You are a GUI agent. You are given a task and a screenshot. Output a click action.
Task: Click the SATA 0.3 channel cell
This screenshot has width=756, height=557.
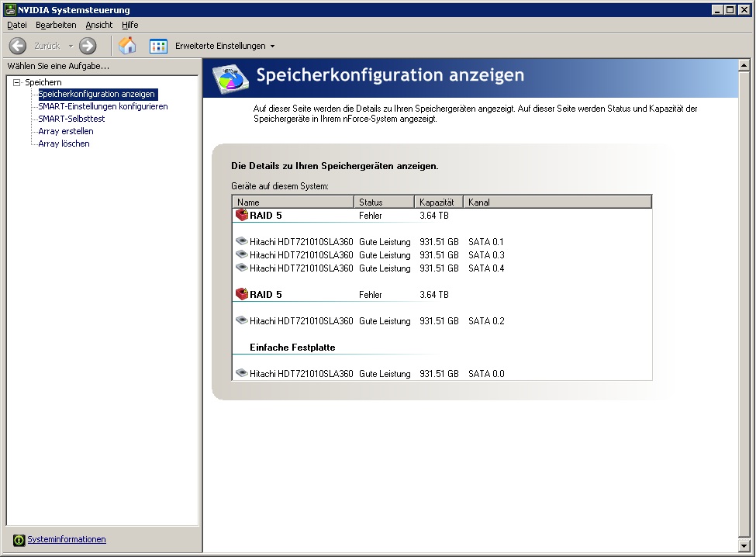click(x=486, y=255)
